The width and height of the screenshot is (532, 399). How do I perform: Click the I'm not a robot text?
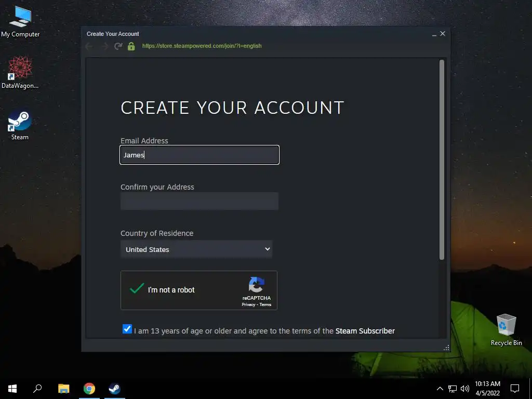[171, 290]
